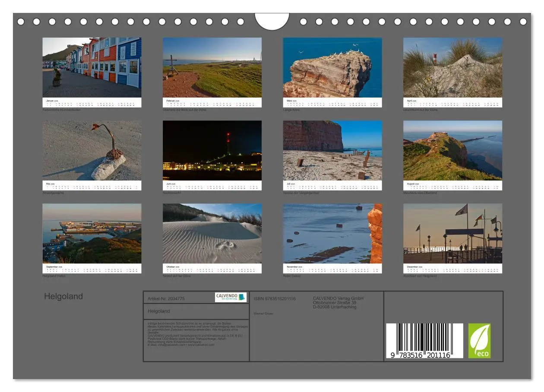
Task: Click the caption 'Lange Anna'
Action: point(291,110)
